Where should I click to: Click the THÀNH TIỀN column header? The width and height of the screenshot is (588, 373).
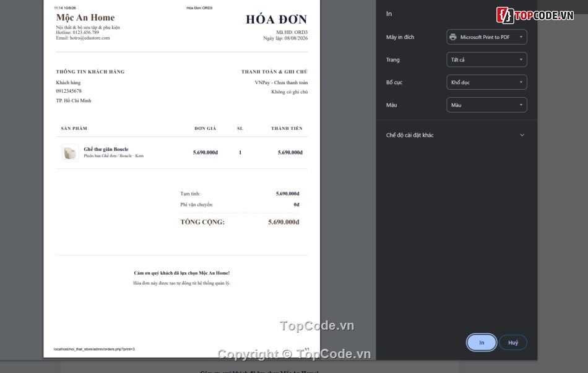point(287,128)
